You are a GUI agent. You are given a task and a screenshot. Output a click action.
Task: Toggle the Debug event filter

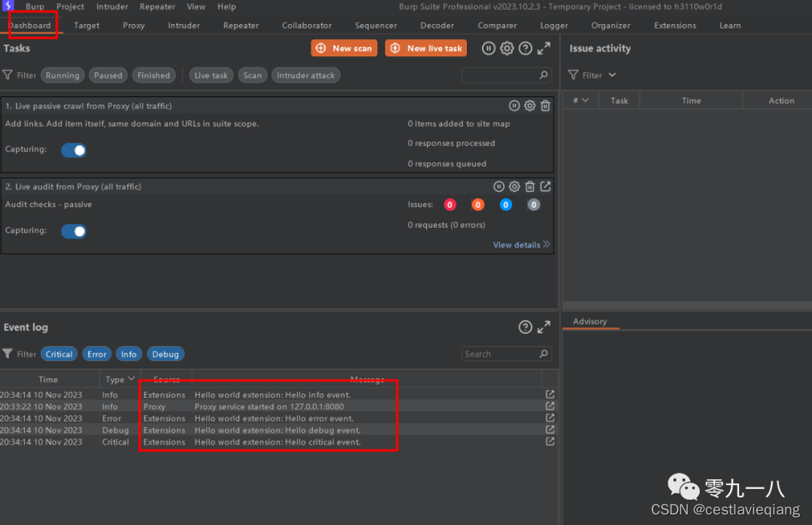165,354
